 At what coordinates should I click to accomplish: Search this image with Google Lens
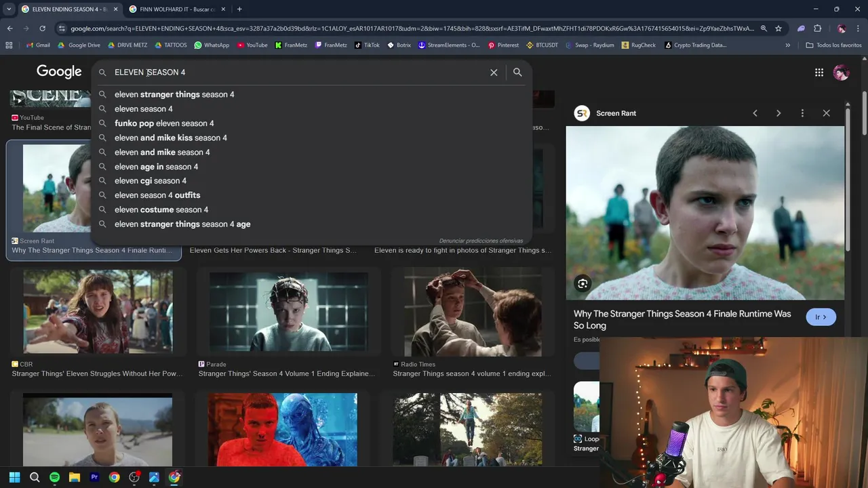point(583,283)
